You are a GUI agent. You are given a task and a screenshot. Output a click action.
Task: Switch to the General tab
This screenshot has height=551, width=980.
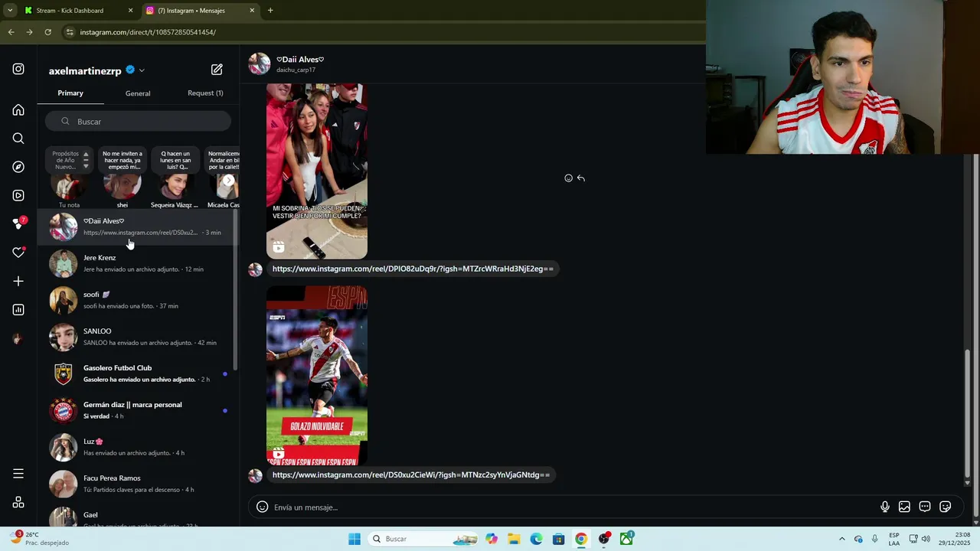coord(138,93)
